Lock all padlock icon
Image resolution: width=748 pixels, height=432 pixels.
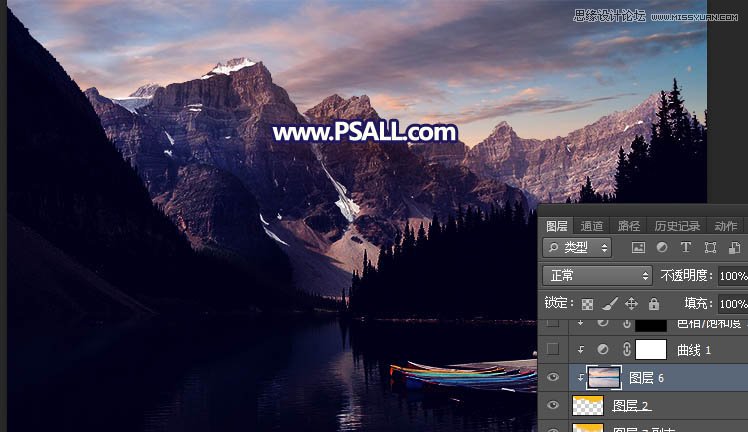654,303
